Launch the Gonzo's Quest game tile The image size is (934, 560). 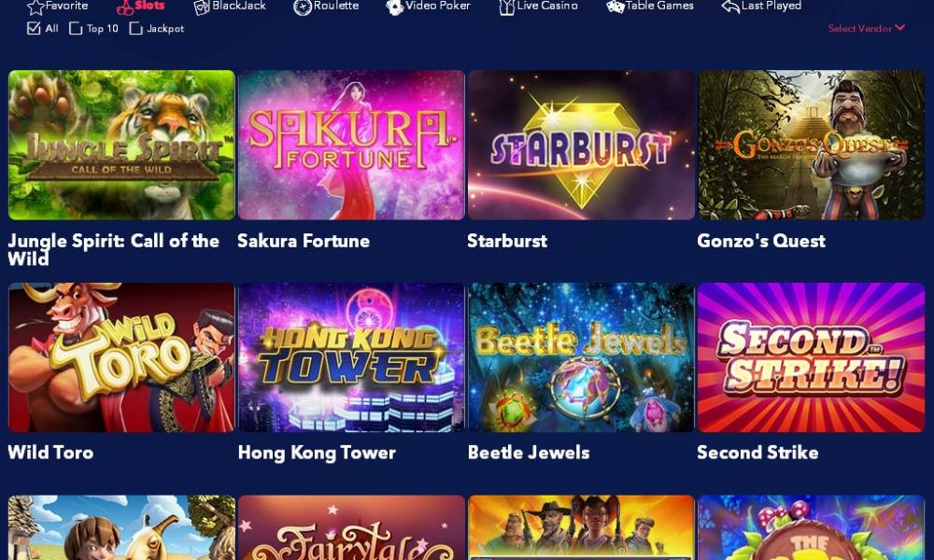tap(811, 145)
